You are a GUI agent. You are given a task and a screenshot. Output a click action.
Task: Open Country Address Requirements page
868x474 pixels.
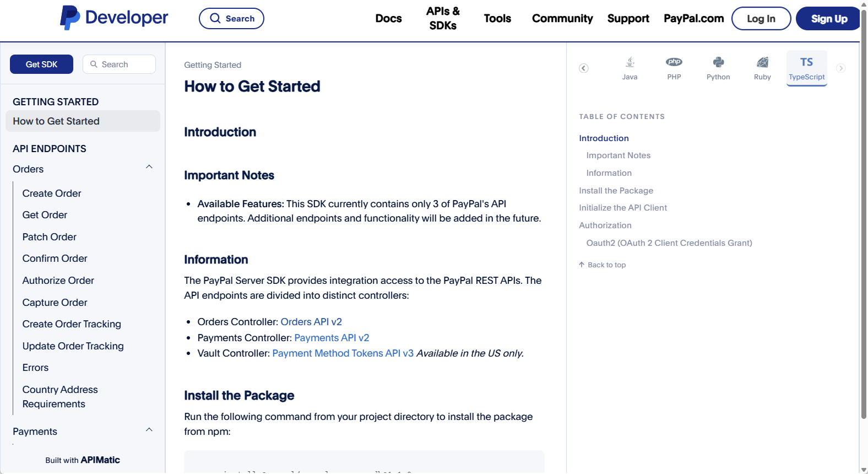60,397
